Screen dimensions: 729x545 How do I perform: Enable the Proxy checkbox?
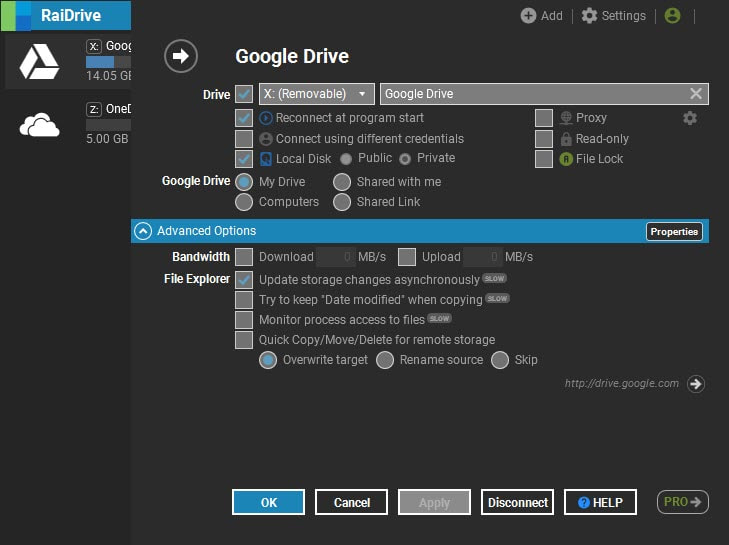point(543,118)
